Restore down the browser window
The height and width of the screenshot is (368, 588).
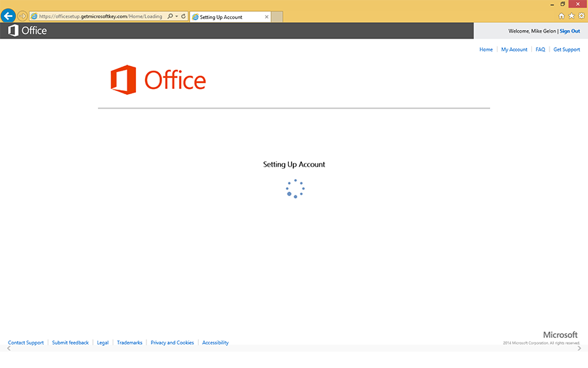pyautogui.click(x=563, y=4)
